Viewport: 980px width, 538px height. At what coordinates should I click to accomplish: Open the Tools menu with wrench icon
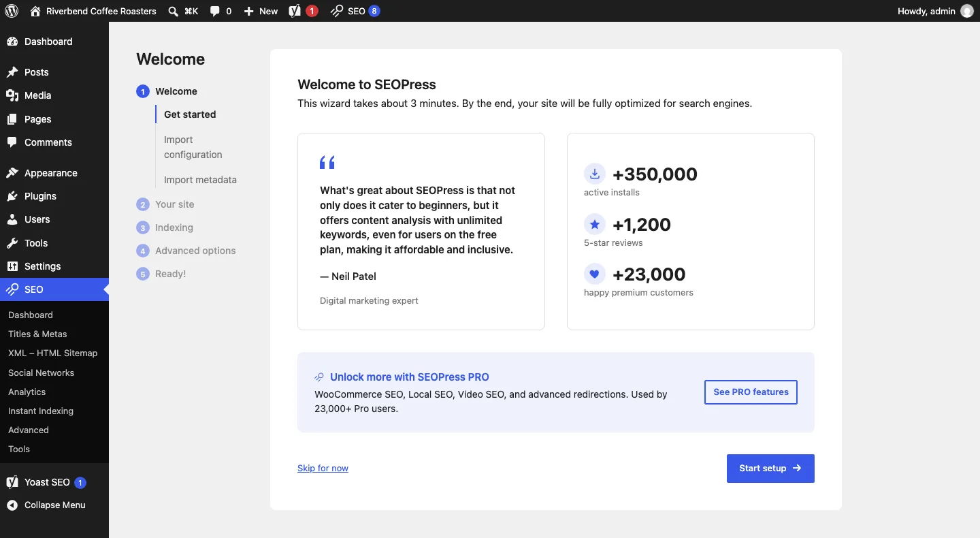click(x=54, y=243)
